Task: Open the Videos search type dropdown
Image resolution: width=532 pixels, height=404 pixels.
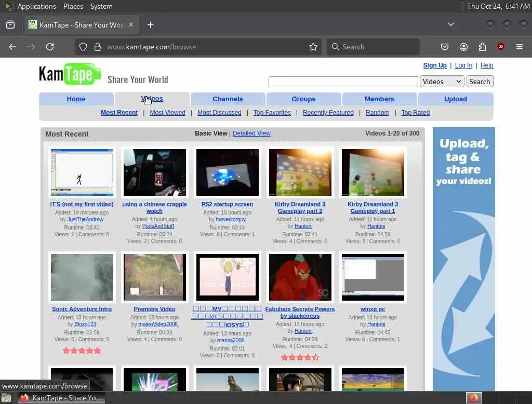Action: point(442,82)
